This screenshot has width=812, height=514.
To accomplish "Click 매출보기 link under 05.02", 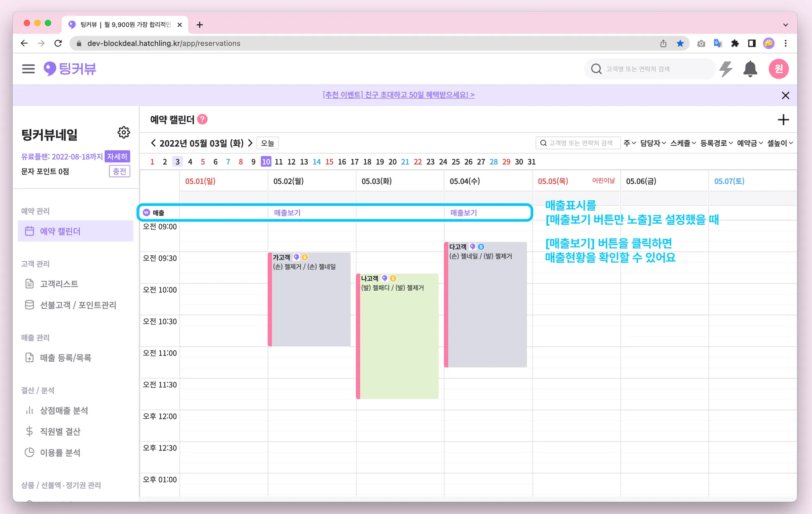I will point(287,213).
